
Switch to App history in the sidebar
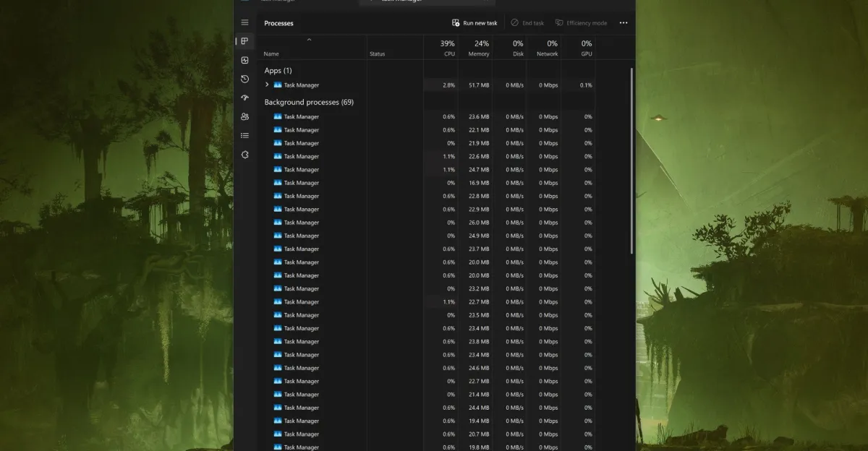coord(244,79)
